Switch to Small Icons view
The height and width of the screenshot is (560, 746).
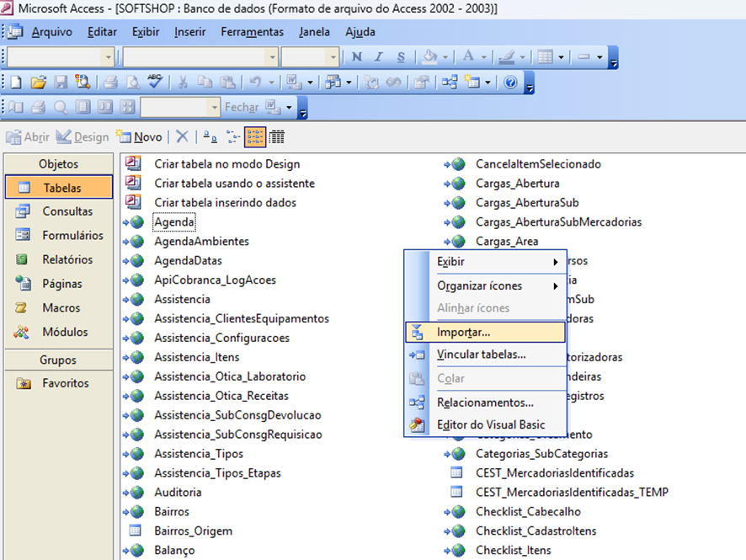pos(232,136)
